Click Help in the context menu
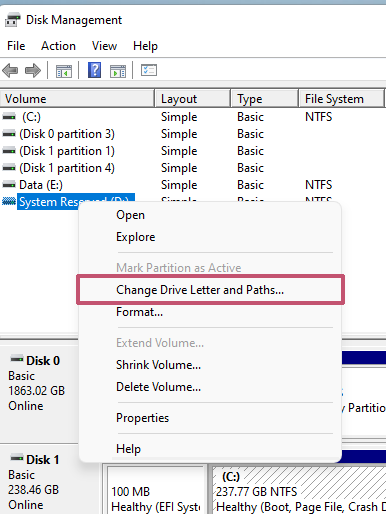Screen dimensions: 386x514 coord(210,449)
